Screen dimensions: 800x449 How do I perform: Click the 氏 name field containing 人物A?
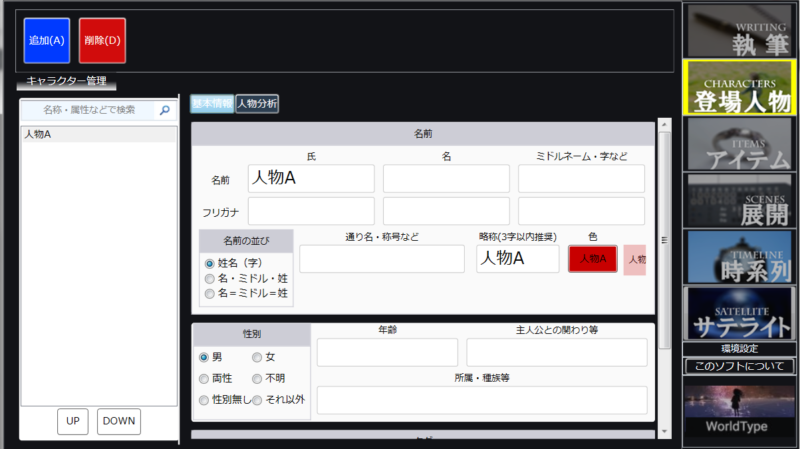[x=311, y=179]
